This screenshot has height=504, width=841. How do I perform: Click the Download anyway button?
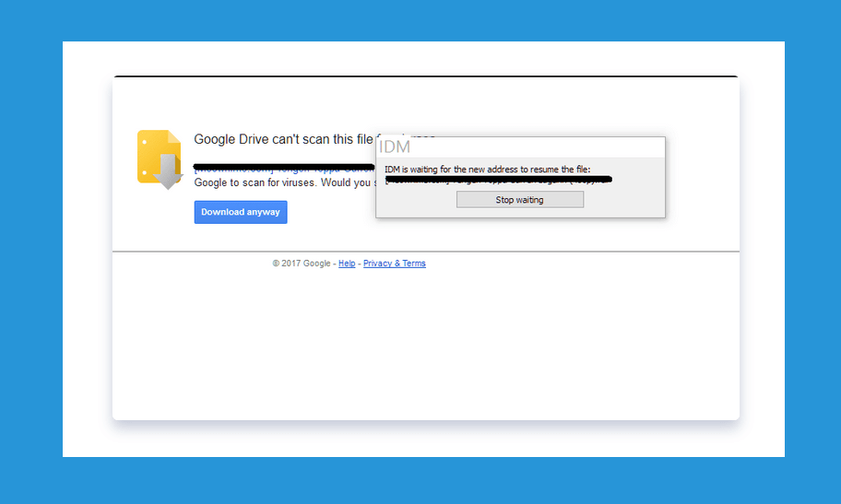pyautogui.click(x=241, y=212)
